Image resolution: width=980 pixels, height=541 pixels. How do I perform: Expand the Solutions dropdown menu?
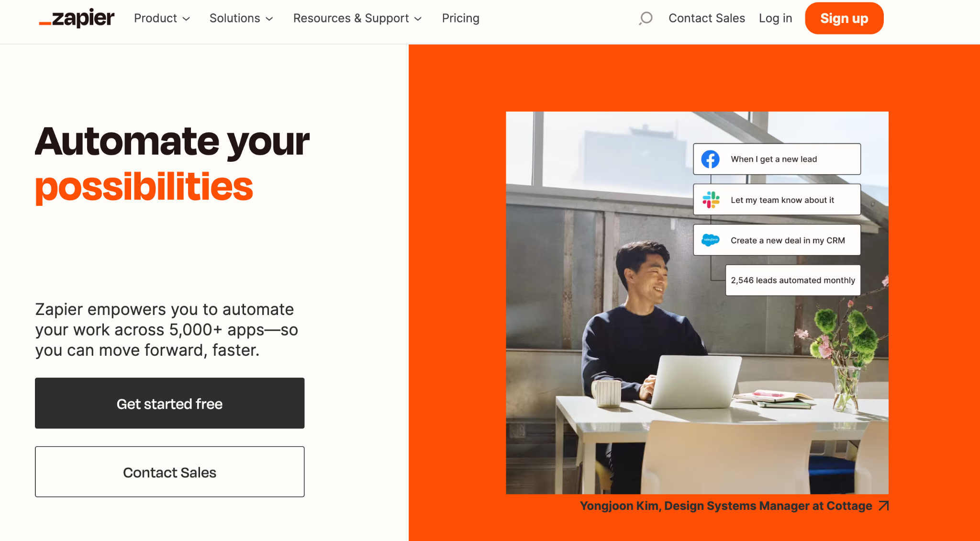coord(241,18)
